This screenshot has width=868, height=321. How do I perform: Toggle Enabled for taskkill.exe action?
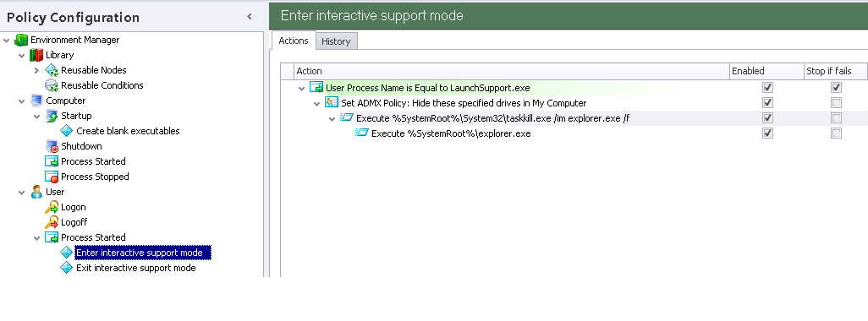pyautogui.click(x=767, y=117)
